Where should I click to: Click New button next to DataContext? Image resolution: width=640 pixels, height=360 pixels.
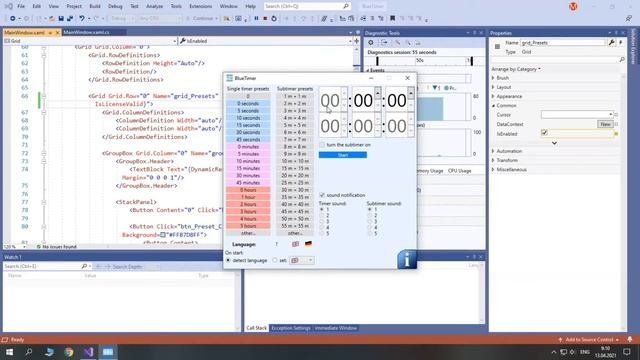(605, 124)
